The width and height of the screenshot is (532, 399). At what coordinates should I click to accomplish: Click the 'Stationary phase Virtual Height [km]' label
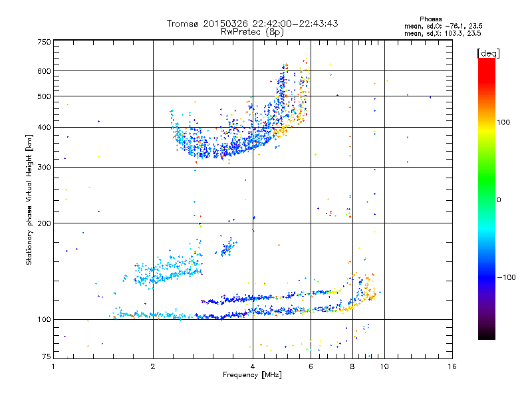pyautogui.click(x=29, y=199)
